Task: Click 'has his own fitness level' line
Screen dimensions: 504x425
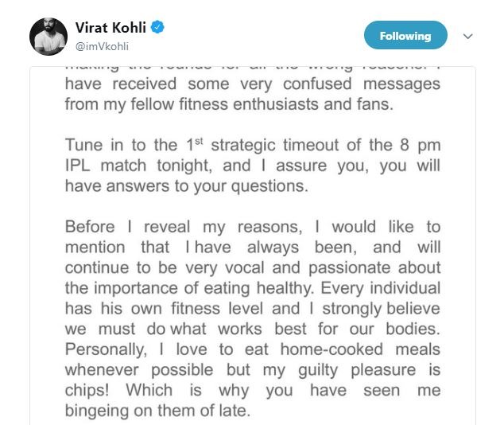Action: [x=253, y=309]
